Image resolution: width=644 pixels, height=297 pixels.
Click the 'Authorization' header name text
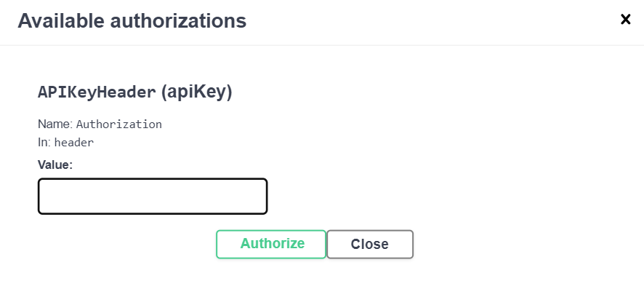119,124
